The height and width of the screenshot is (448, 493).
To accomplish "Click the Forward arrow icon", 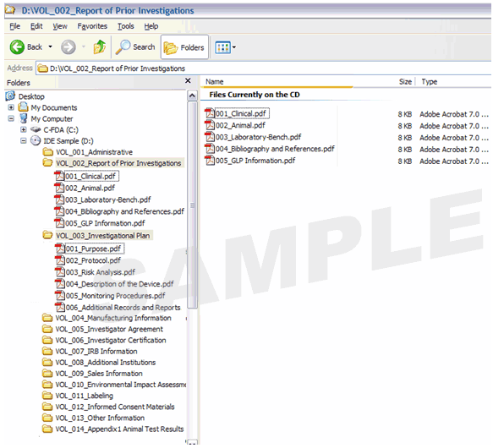I will click(x=68, y=47).
